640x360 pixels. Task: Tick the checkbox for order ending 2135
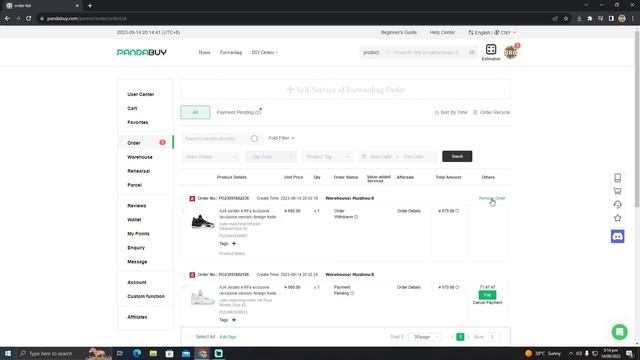(183, 275)
